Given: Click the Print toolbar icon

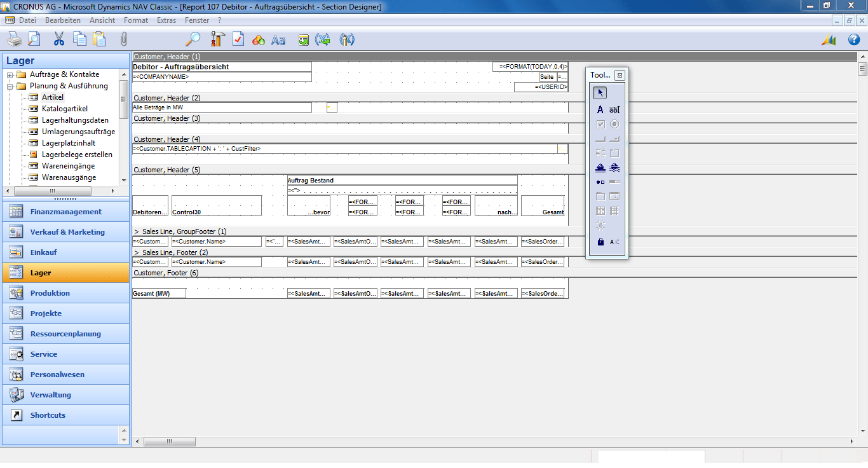Looking at the screenshot, I should pyautogui.click(x=15, y=39).
